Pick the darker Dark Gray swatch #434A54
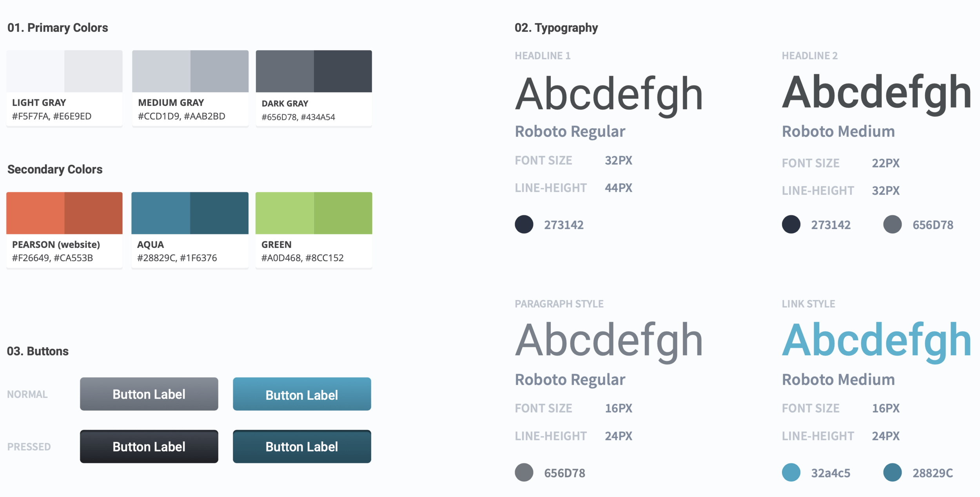Image resolution: width=980 pixels, height=497 pixels. tap(343, 71)
